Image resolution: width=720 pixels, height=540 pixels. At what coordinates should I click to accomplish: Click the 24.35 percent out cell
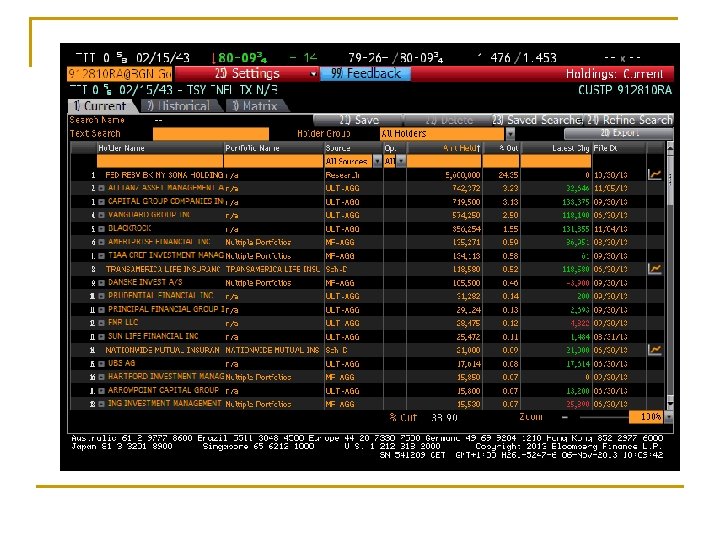[x=508, y=175]
